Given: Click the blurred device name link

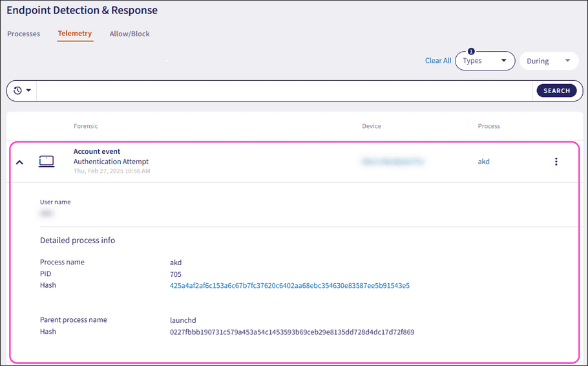Looking at the screenshot, I should [393, 162].
